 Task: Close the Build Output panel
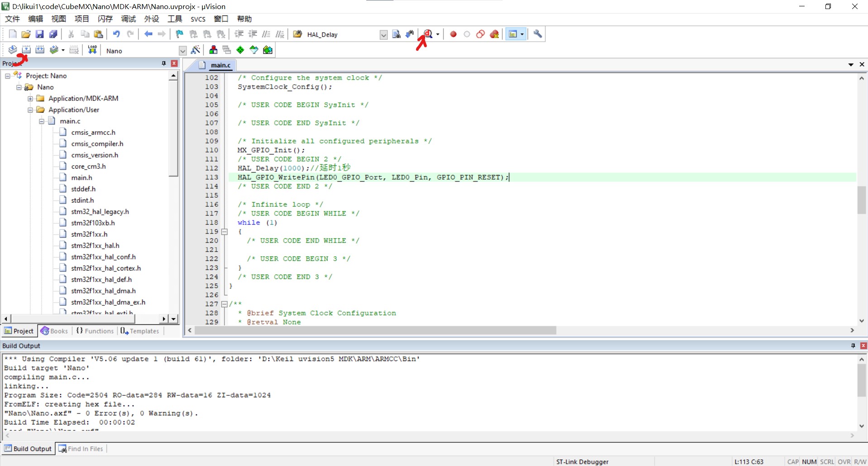pos(863,346)
